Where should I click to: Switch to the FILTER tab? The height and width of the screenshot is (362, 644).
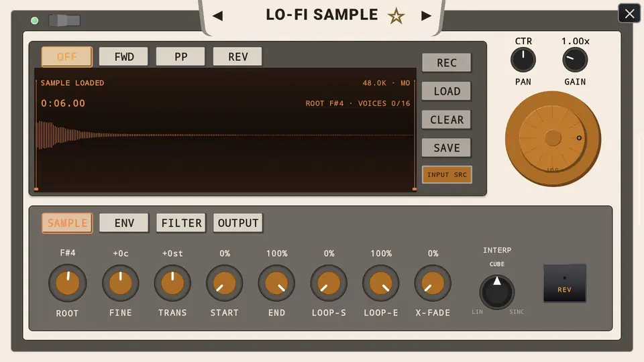click(181, 223)
